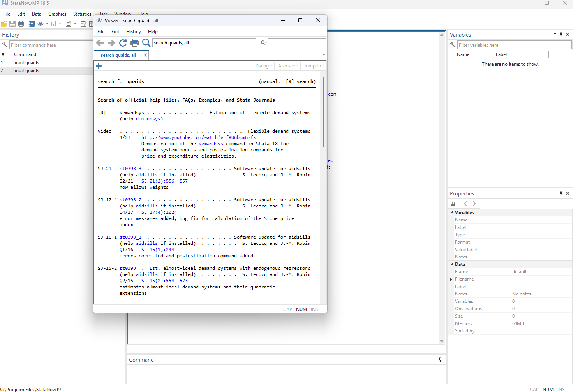Screen dimensions: 573x392
Task: Click the Data Editor table icon
Action: pyautogui.click(x=83, y=24)
